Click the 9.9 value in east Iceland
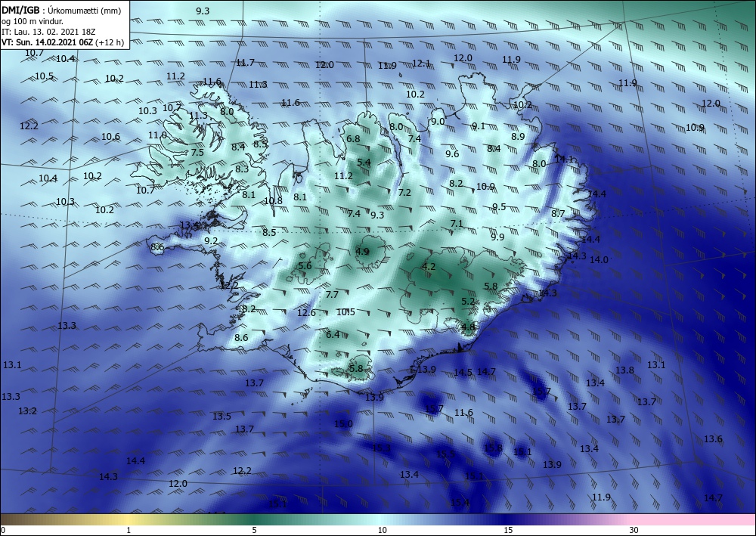This screenshot has height=536, width=756. click(497, 237)
